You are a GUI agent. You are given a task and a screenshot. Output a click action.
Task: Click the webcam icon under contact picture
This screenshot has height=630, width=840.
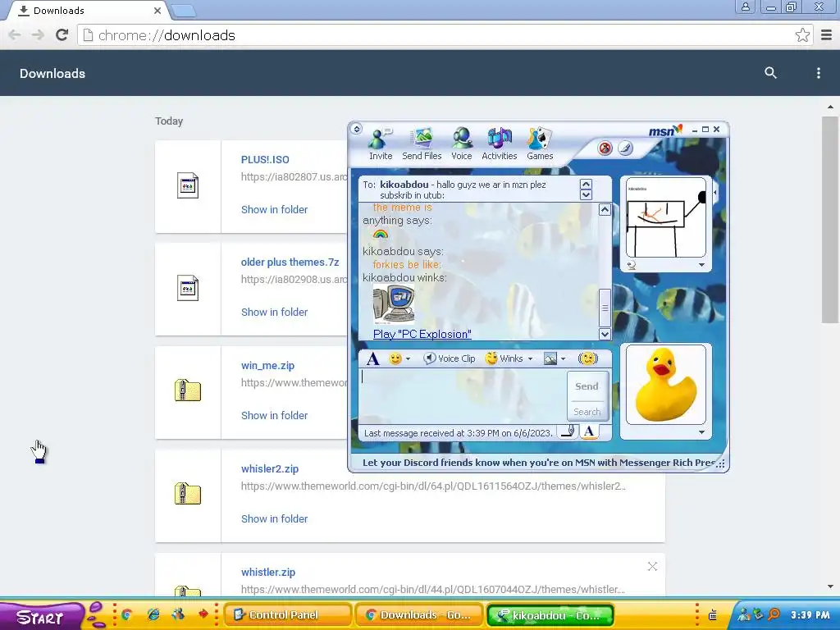pos(632,265)
